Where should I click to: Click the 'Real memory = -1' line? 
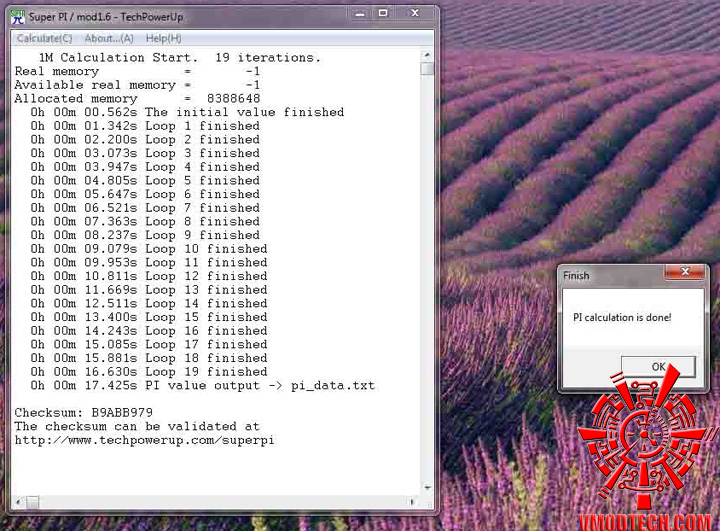click(137, 71)
